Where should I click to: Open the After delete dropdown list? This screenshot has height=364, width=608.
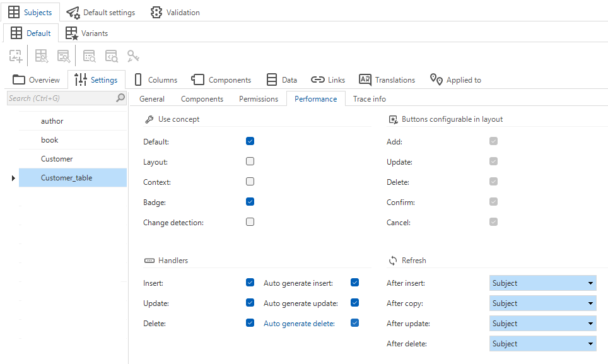point(542,344)
